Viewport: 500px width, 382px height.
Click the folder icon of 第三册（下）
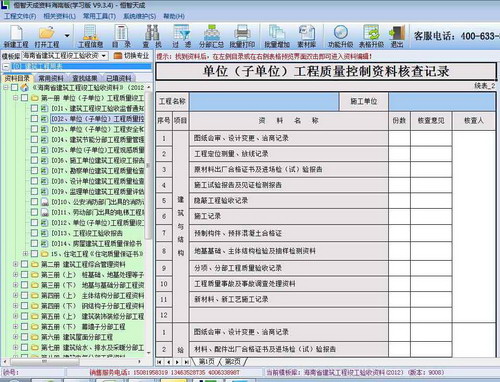point(35,285)
